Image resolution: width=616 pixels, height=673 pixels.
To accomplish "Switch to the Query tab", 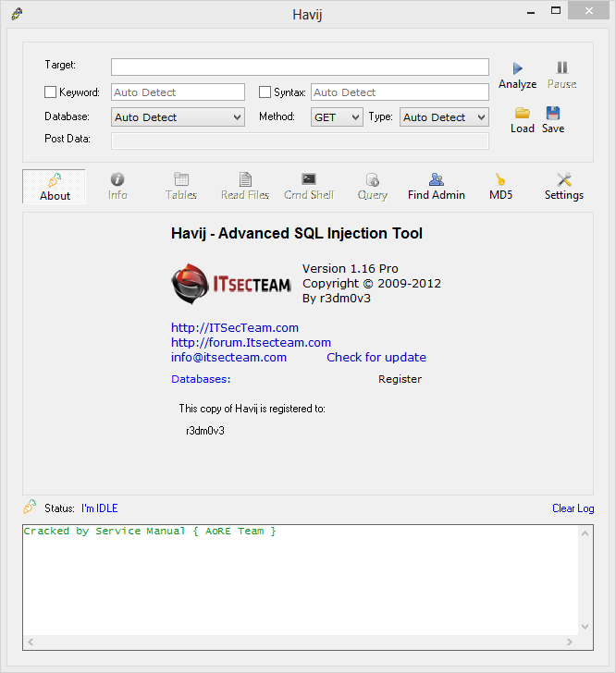I will tap(373, 187).
